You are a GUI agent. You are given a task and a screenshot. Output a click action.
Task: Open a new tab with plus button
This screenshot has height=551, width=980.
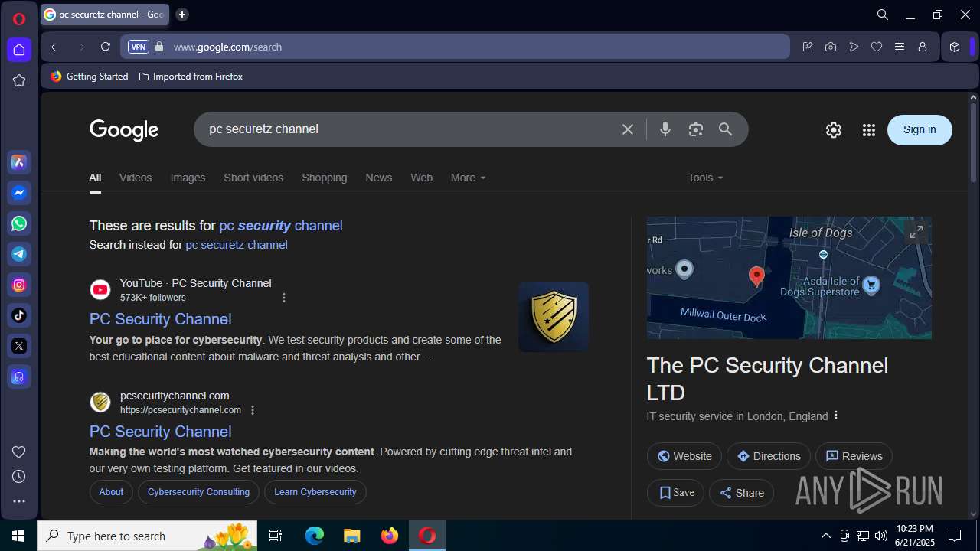(182, 15)
